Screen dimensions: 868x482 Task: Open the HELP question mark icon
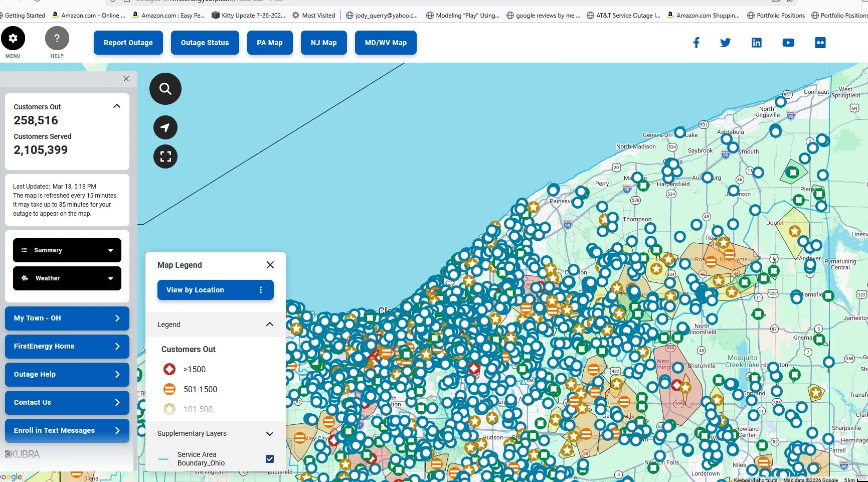pyautogui.click(x=57, y=38)
